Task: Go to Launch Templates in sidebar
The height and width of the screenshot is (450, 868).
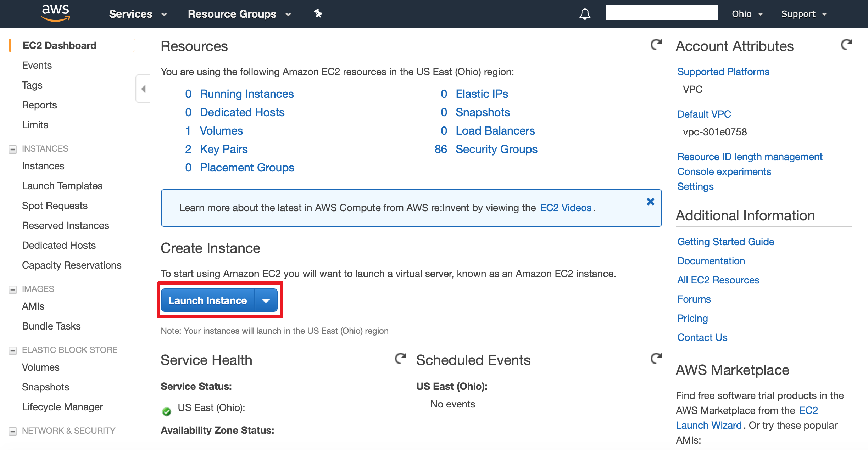Action: pyautogui.click(x=62, y=186)
